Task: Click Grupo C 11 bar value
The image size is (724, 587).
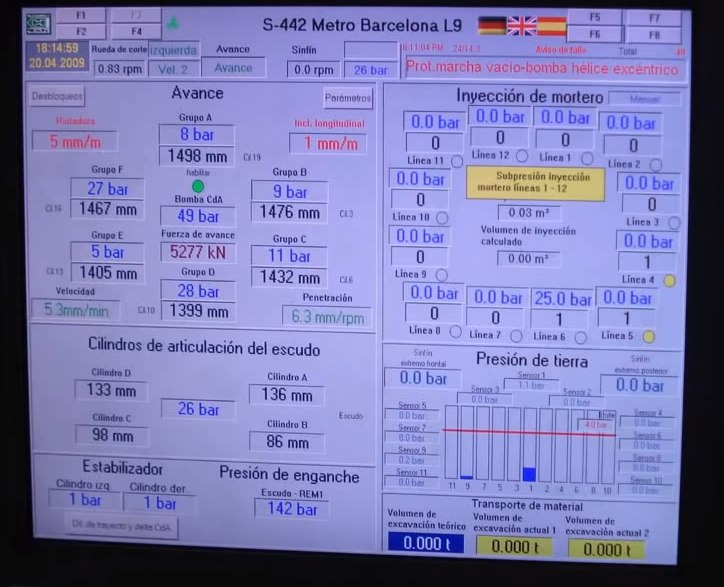Action: pyautogui.click(x=289, y=256)
